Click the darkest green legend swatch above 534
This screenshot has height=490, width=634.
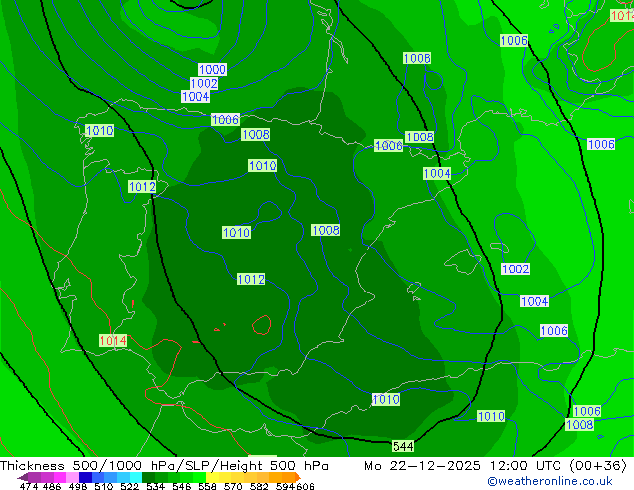148,477
